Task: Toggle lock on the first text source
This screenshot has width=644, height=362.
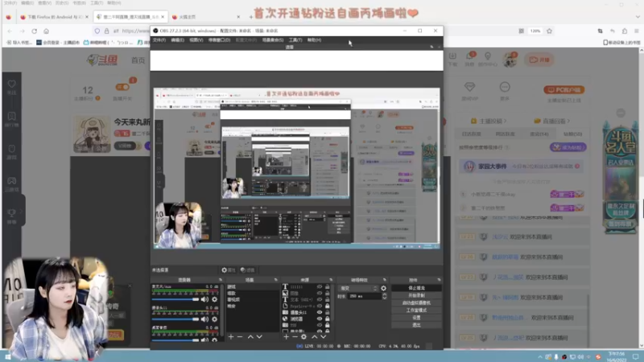Action: pos(328,286)
